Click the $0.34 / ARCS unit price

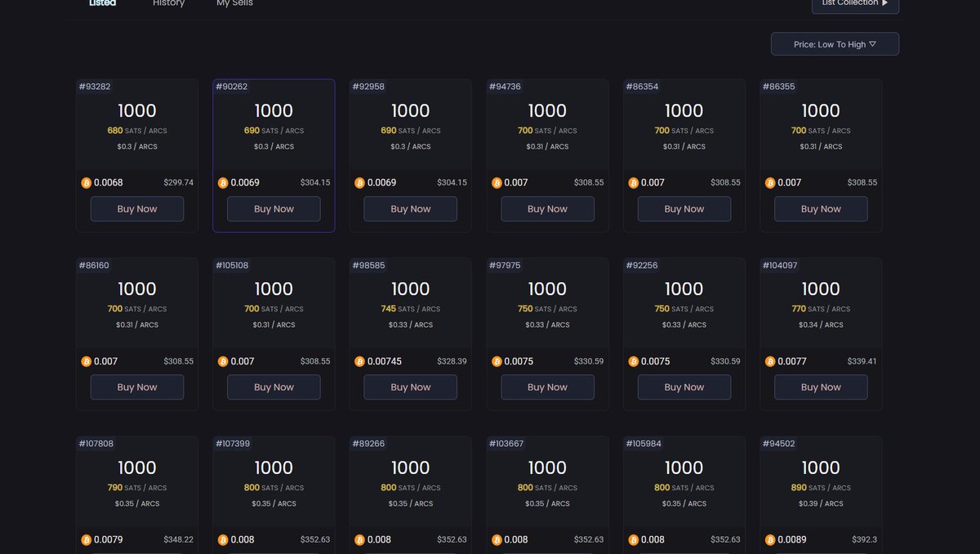pos(821,325)
